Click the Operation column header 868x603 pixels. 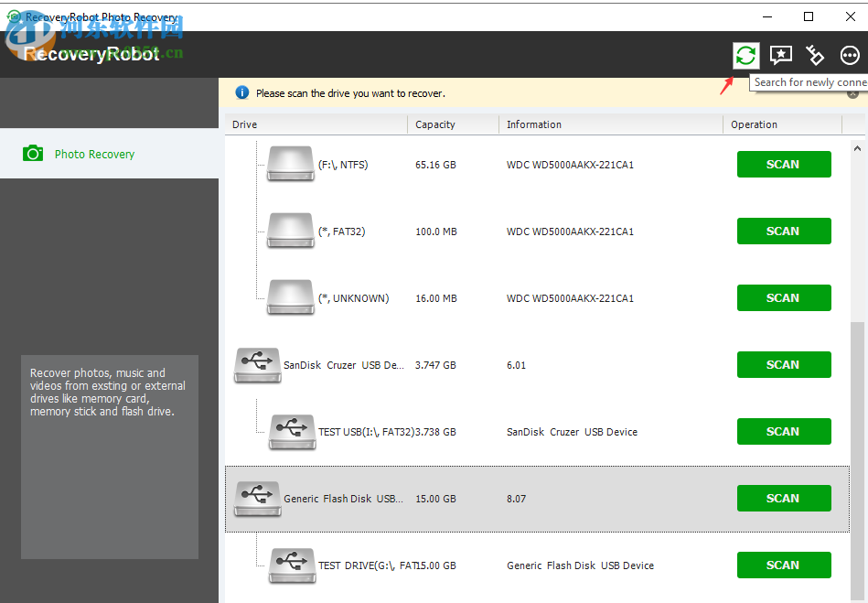click(782, 124)
